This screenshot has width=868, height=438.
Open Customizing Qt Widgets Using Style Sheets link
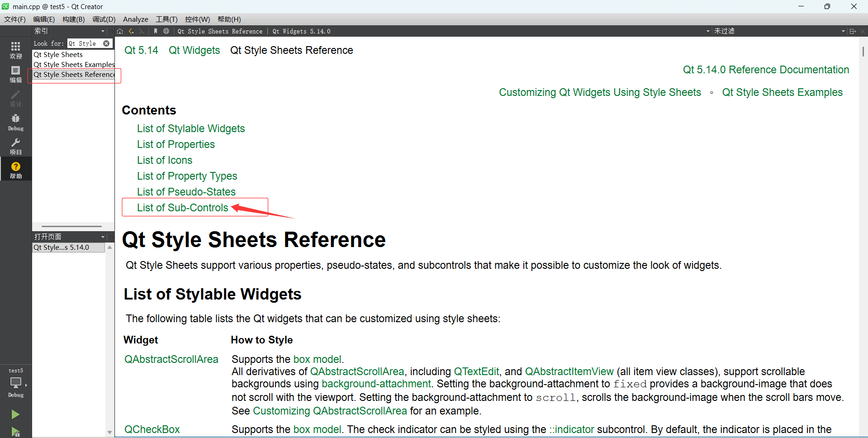(600, 92)
